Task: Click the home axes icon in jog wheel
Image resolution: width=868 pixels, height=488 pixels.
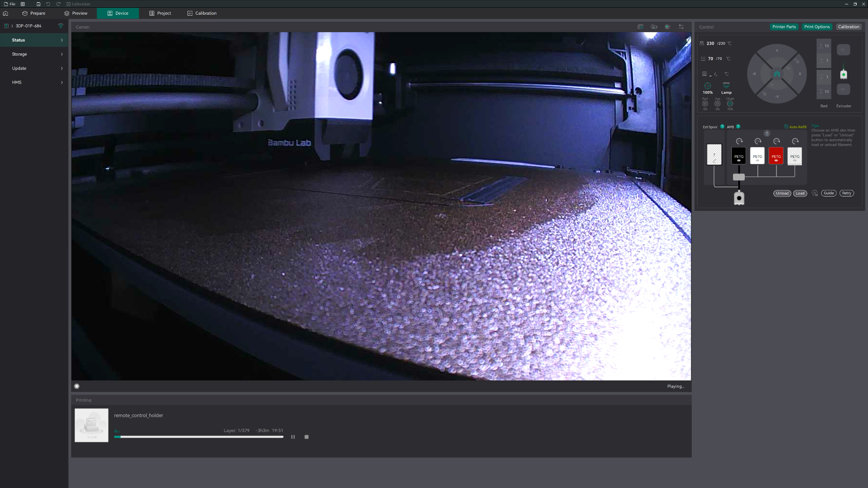Action: click(777, 74)
